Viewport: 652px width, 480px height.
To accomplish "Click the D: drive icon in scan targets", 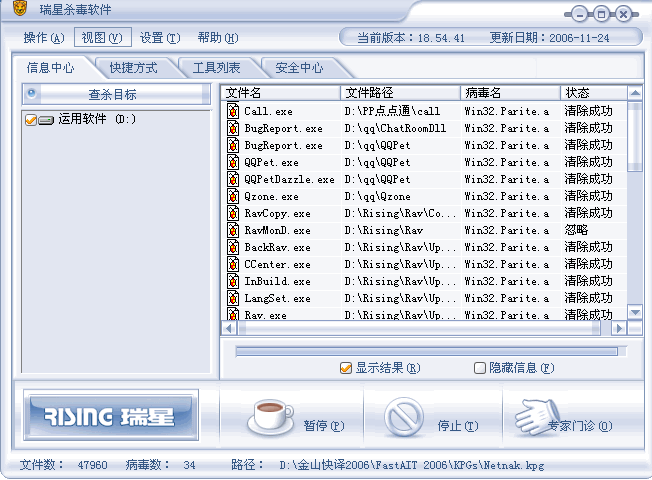I will coord(46,121).
